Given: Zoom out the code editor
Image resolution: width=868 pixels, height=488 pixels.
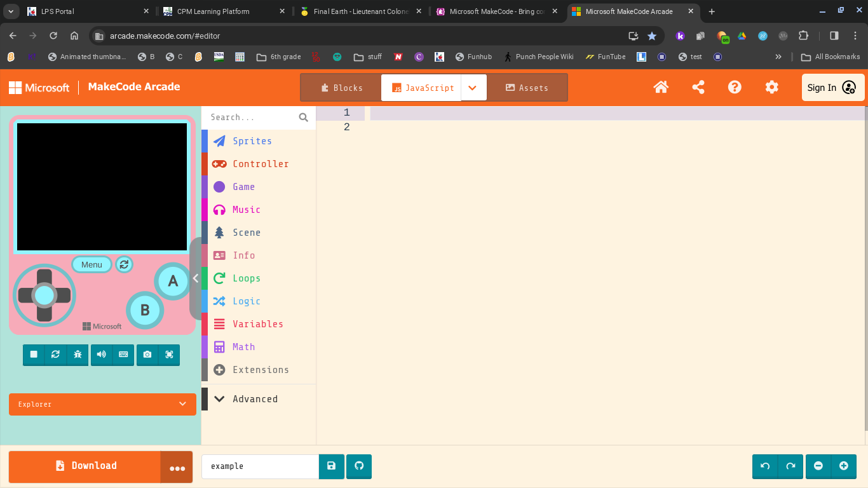Looking at the screenshot, I should (x=818, y=466).
